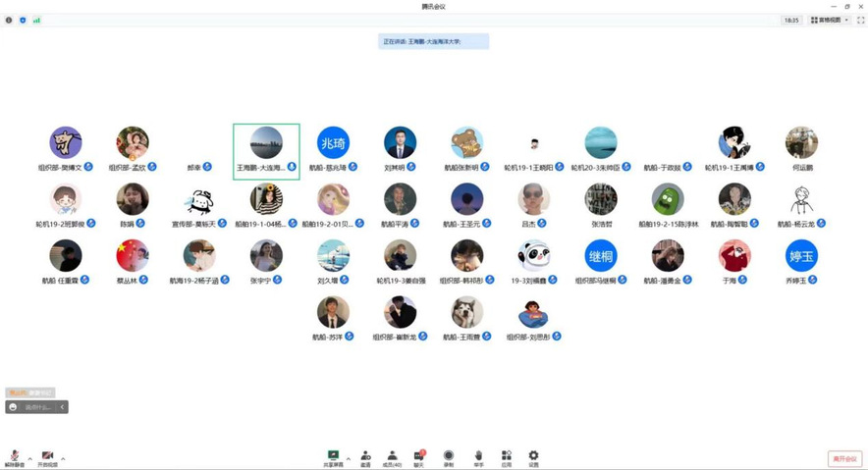Show meeting info from top-left info icon
The width and height of the screenshot is (868, 470).
[9, 20]
